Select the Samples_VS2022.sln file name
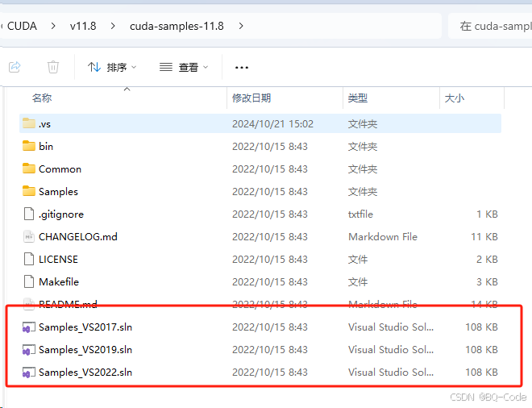The width and height of the screenshot is (532, 408). pyautogui.click(x=85, y=373)
